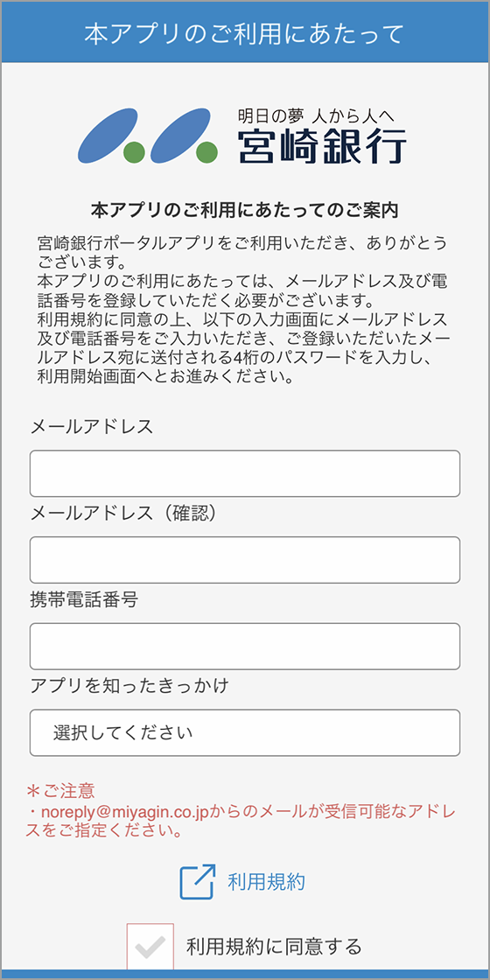This screenshot has height=980, width=490.
Task: Click the 利用規約に同意する label text
Action: click(x=275, y=946)
